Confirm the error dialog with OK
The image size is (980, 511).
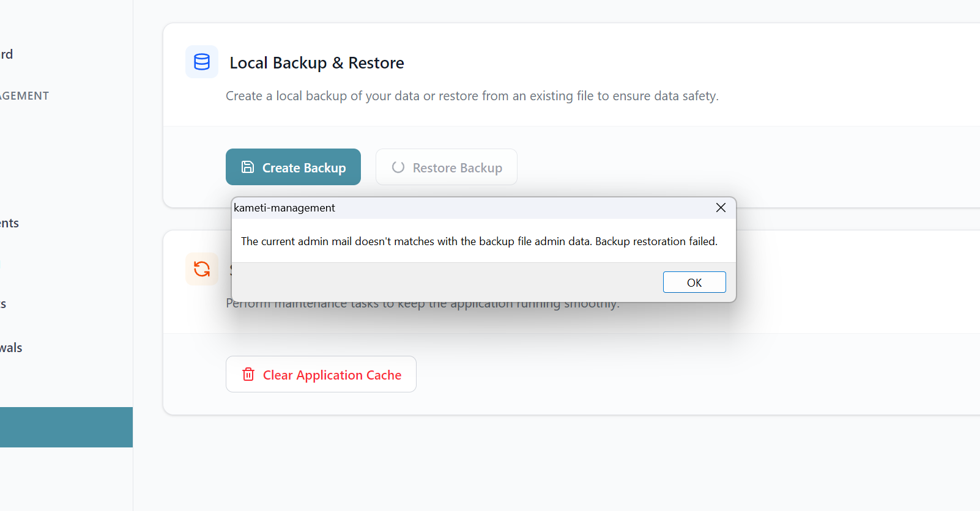(694, 282)
